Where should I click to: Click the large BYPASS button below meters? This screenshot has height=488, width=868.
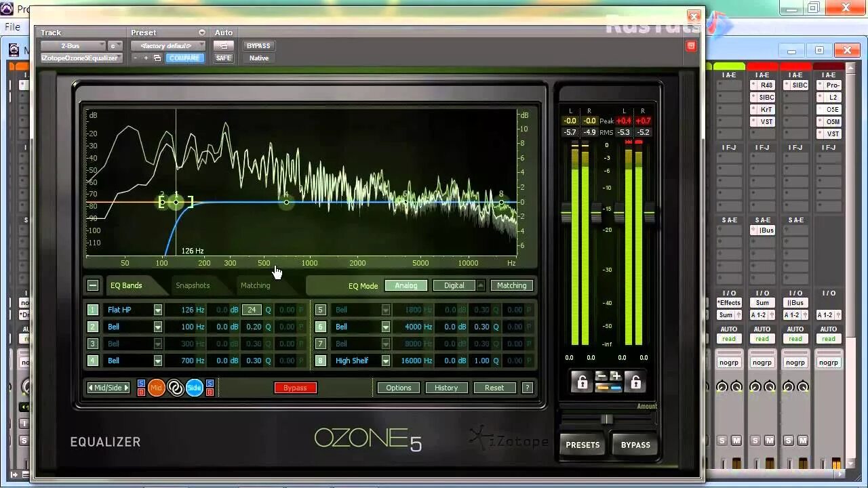(635, 445)
